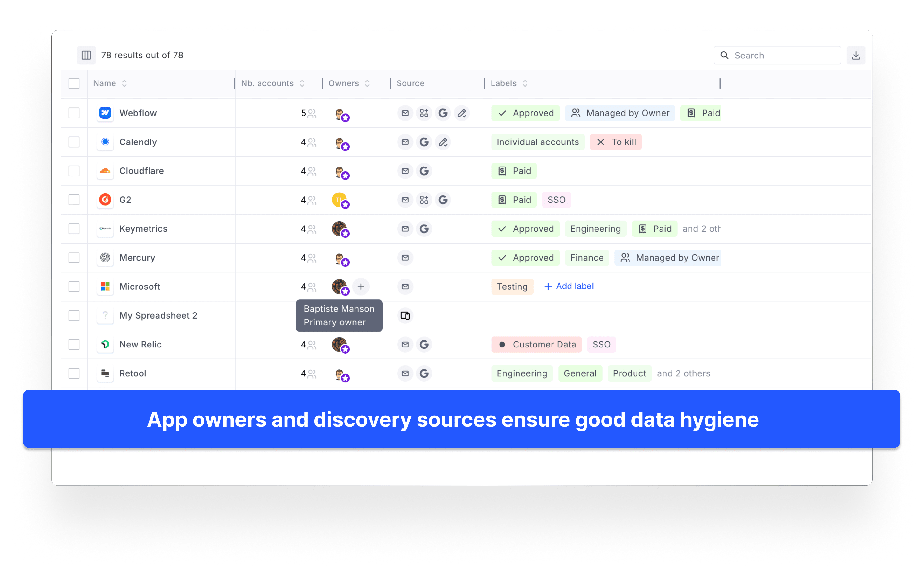Click Cloudflare's email source icon

[405, 171]
